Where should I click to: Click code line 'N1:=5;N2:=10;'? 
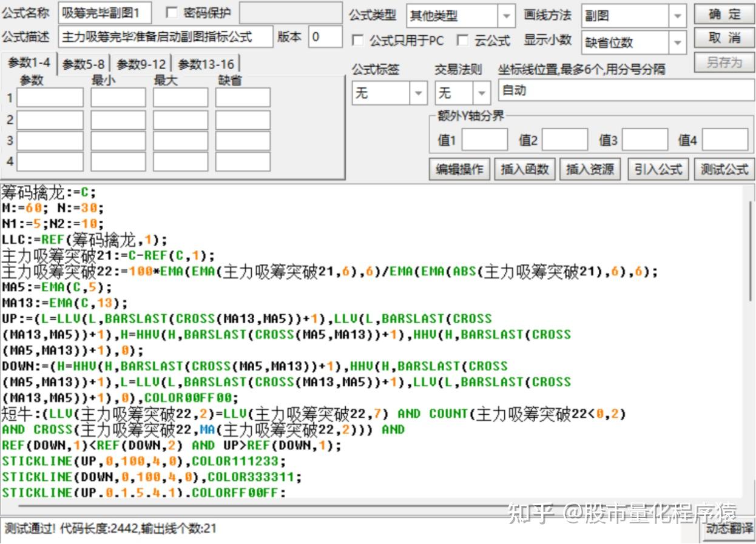(x=53, y=224)
